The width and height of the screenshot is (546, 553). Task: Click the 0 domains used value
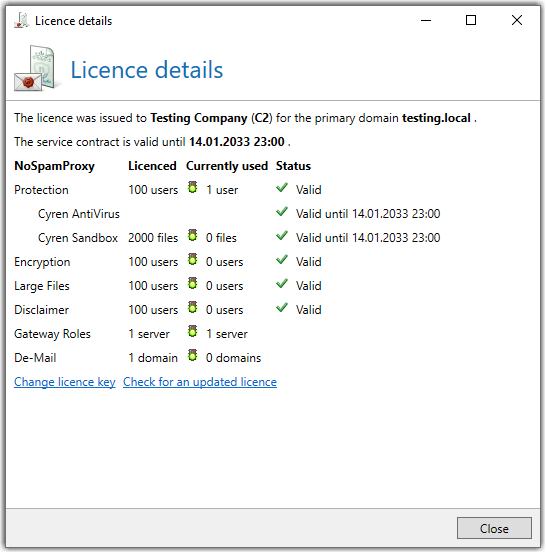(233, 358)
